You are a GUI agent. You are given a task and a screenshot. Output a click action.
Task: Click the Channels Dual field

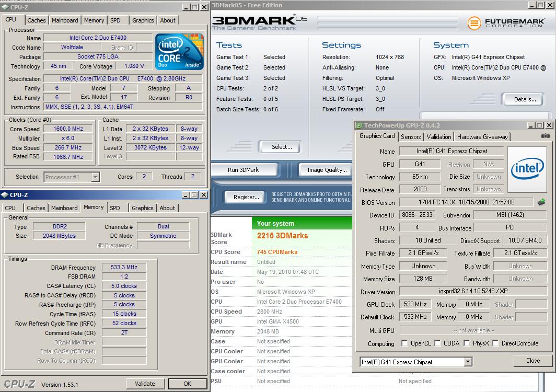[163, 226]
